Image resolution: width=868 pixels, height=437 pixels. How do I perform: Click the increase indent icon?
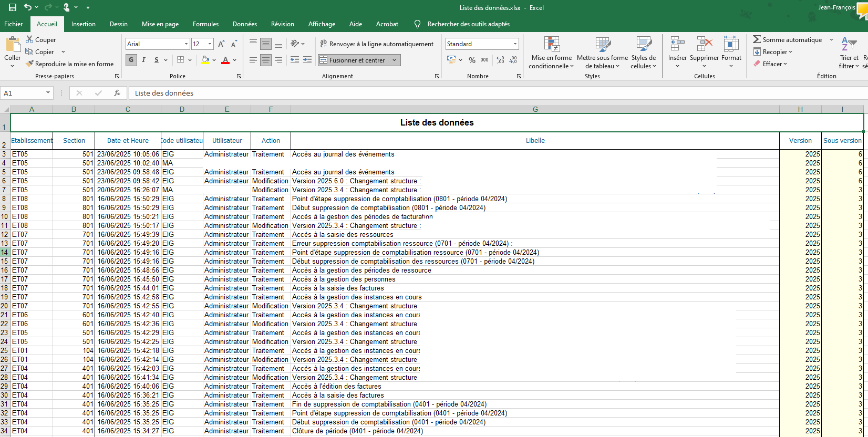307,60
